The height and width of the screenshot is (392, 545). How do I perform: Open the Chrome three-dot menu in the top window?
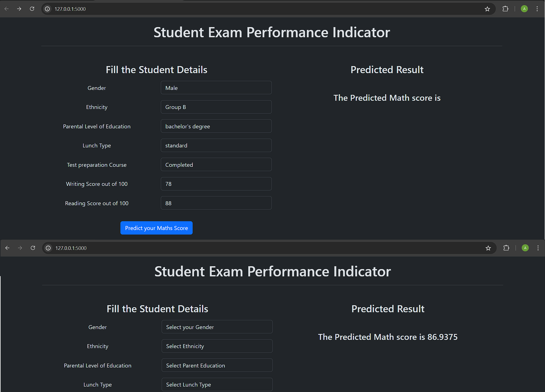tap(537, 9)
